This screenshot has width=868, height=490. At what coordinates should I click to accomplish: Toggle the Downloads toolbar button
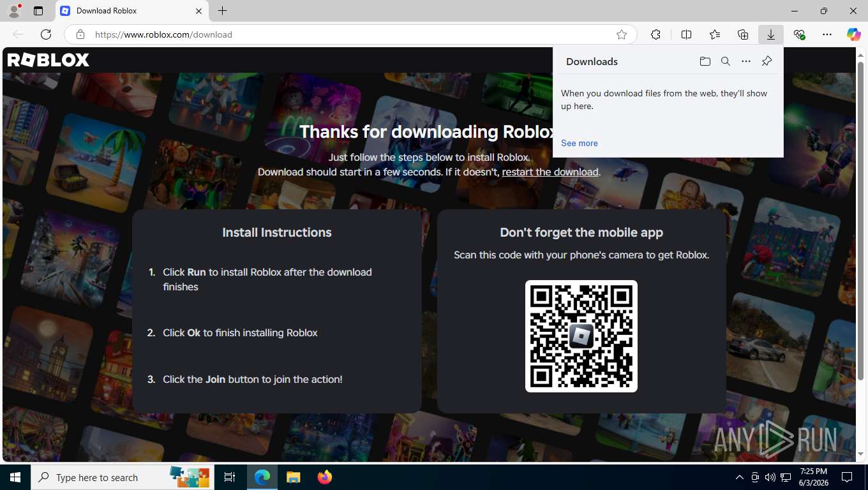pyautogui.click(x=771, y=34)
